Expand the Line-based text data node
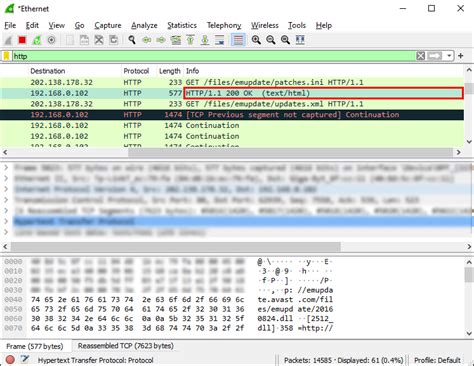This screenshot has width=474, height=366. (6, 232)
